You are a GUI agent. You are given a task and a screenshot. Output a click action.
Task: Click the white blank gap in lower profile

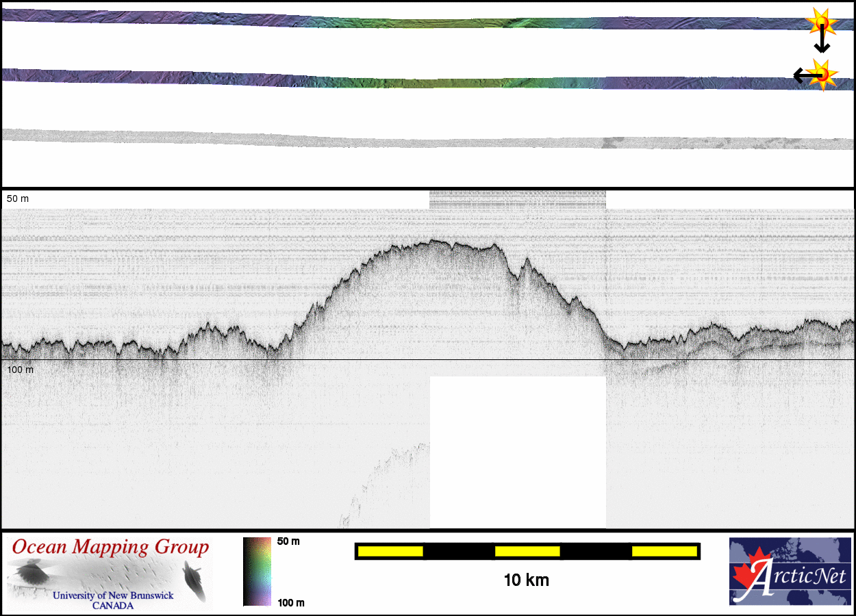tap(518, 452)
